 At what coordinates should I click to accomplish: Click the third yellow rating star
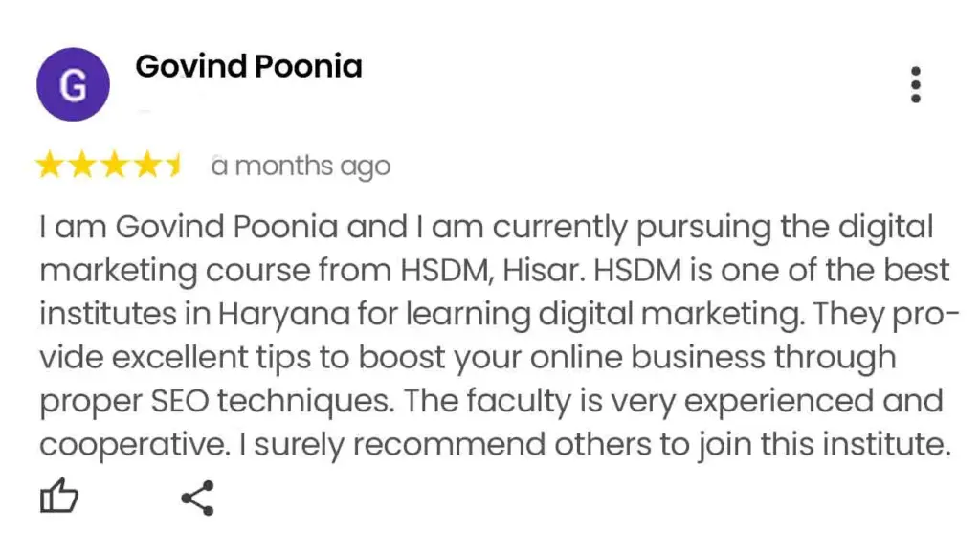click(x=114, y=167)
